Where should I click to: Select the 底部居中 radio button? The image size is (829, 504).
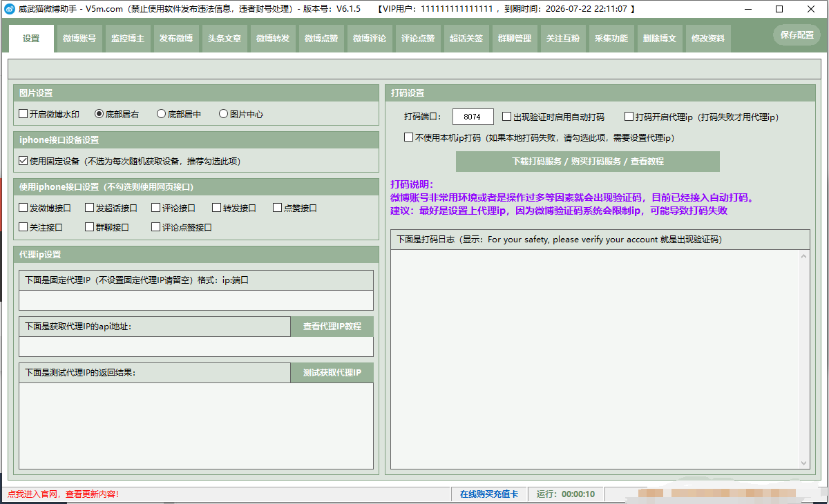(162, 114)
